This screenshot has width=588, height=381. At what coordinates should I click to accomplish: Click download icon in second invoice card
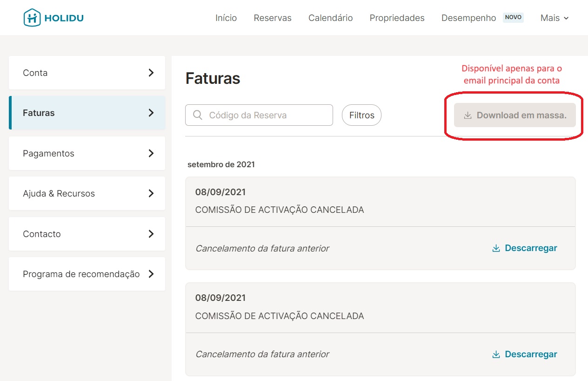coord(496,354)
